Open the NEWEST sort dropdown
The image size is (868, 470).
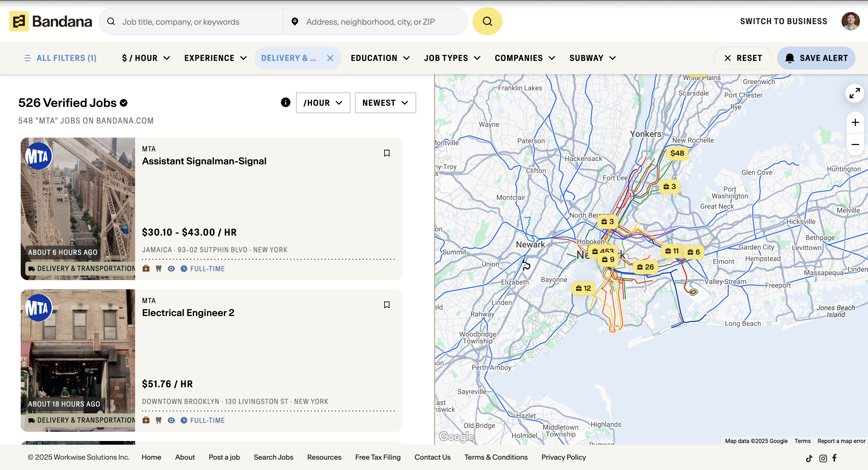click(385, 103)
